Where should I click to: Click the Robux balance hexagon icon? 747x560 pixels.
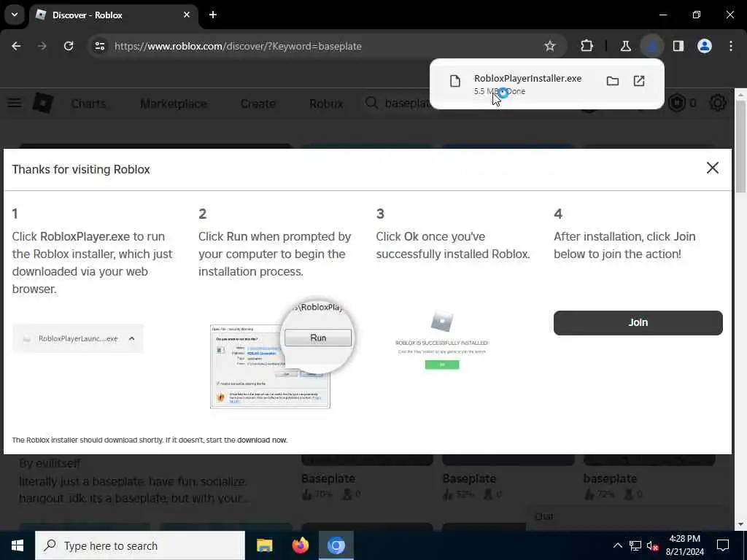coord(676,103)
